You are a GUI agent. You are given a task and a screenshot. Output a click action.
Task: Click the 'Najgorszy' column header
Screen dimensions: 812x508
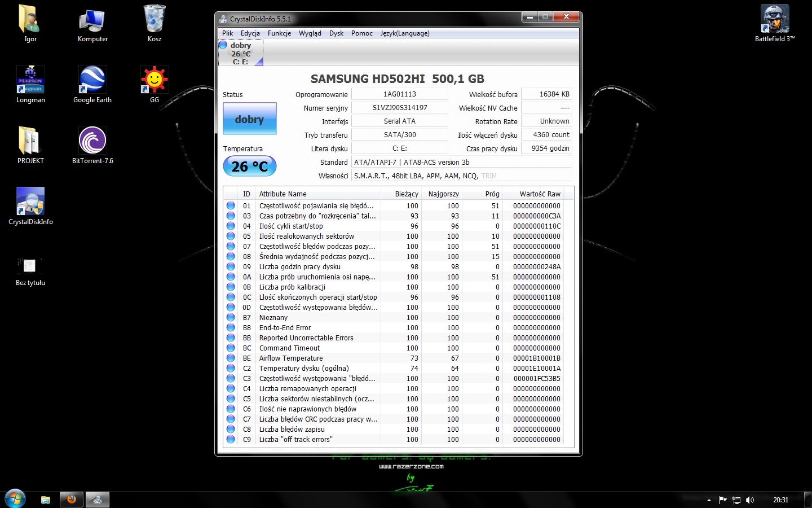441,194
